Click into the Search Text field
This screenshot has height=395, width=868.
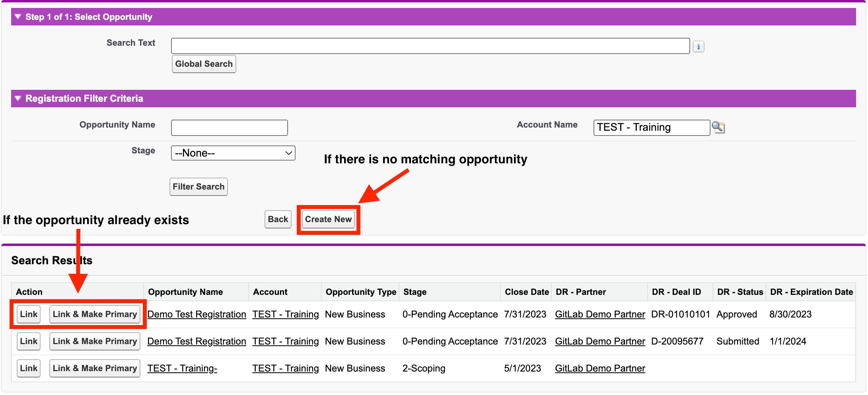pos(430,46)
